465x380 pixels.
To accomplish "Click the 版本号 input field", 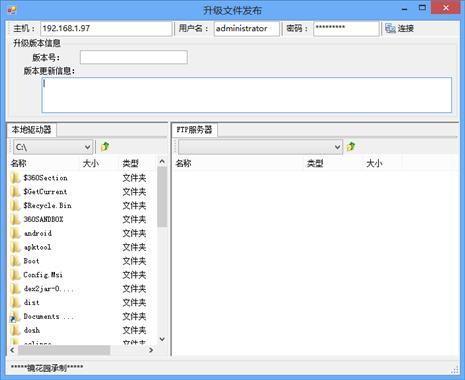I will 134,57.
